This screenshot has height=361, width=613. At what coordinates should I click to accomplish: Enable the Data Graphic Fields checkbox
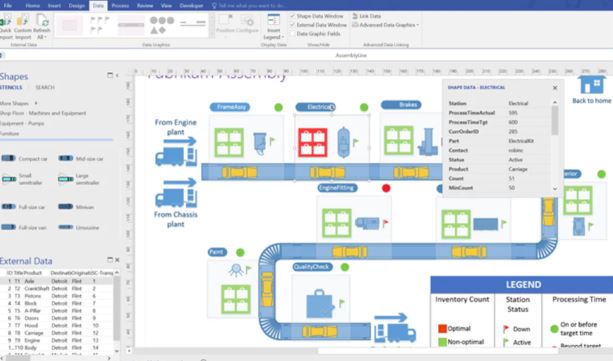pyautogui.click(x=292, y=34)
